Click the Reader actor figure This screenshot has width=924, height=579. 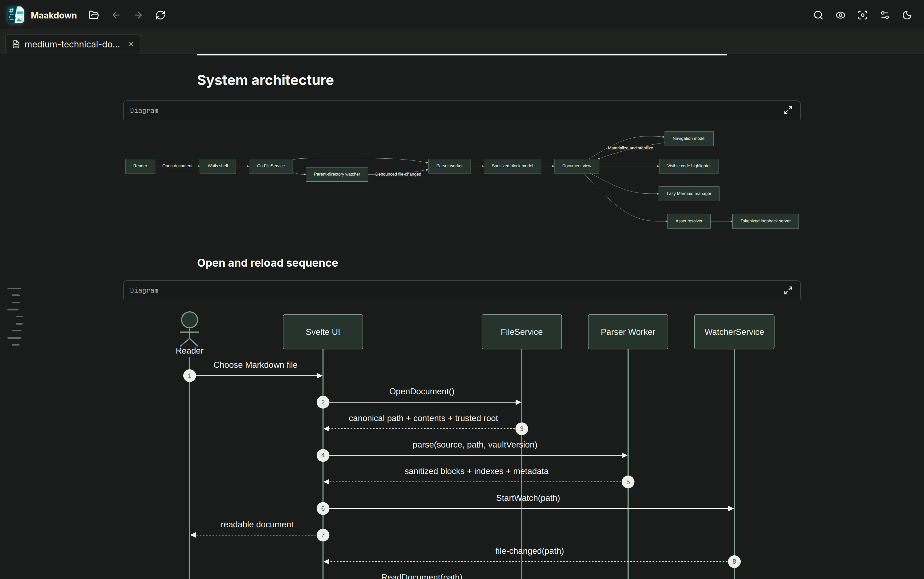coord(189,333)
